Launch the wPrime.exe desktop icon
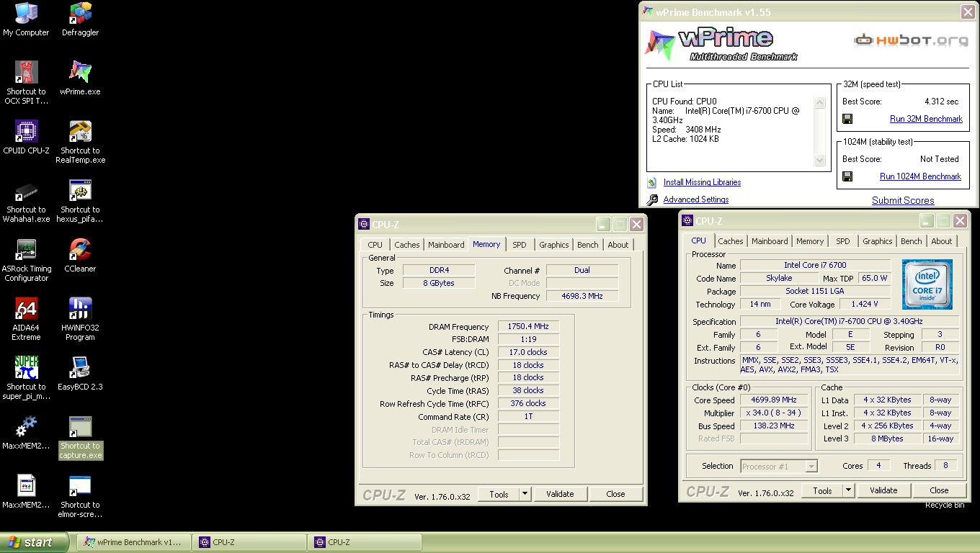 point(80,72)
